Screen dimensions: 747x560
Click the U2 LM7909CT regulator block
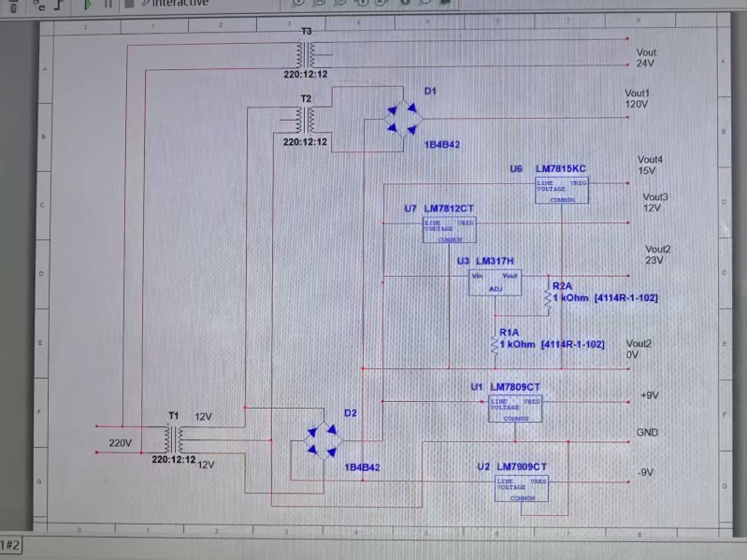coord(521,489)
